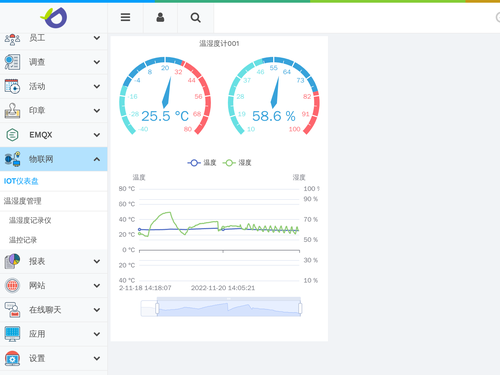
Task: Click the 温湿度计001 card title
Action: point(219,44)
